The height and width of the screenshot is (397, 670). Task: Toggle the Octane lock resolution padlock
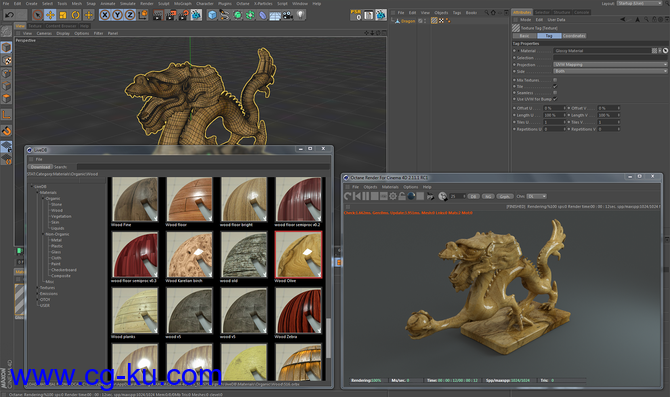click(402, 196)
